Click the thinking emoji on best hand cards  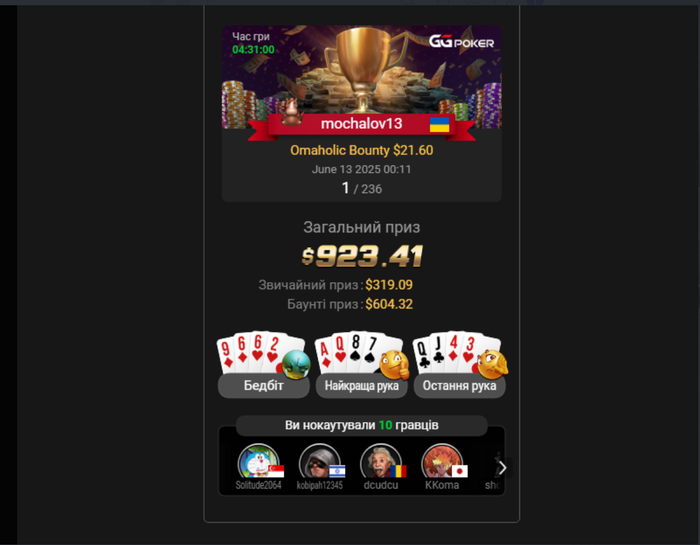coord(395,365)
